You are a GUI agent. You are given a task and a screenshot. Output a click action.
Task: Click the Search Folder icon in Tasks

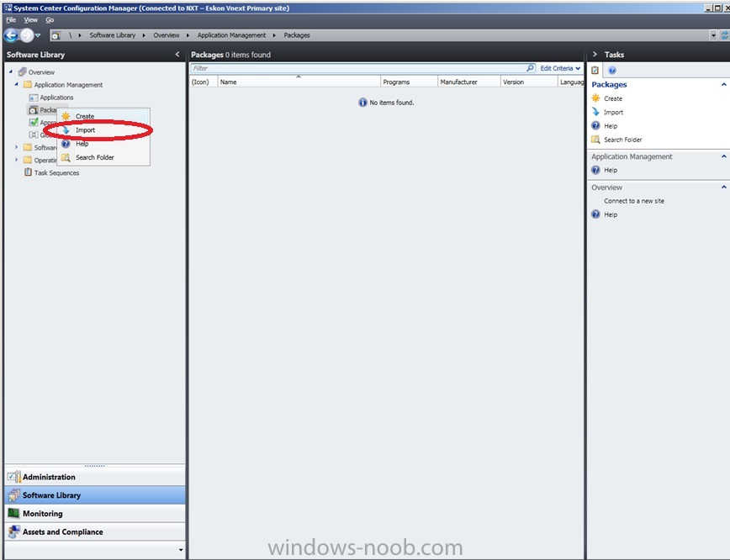595,140
